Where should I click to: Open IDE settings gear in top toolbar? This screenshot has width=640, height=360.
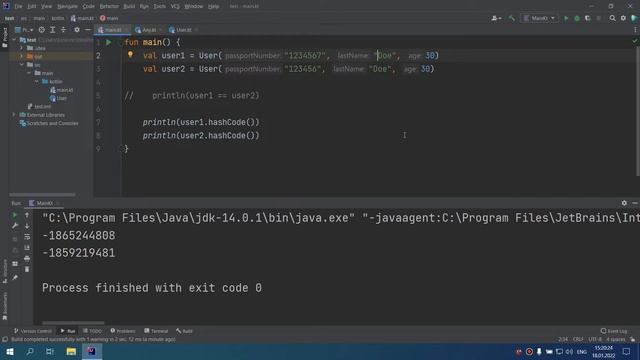coord(623,18)
